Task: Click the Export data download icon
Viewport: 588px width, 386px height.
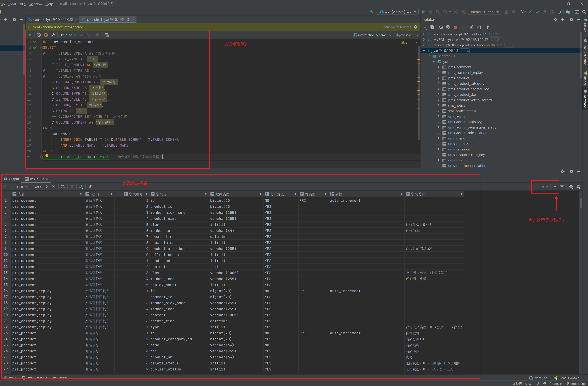Action: point(555,187)
